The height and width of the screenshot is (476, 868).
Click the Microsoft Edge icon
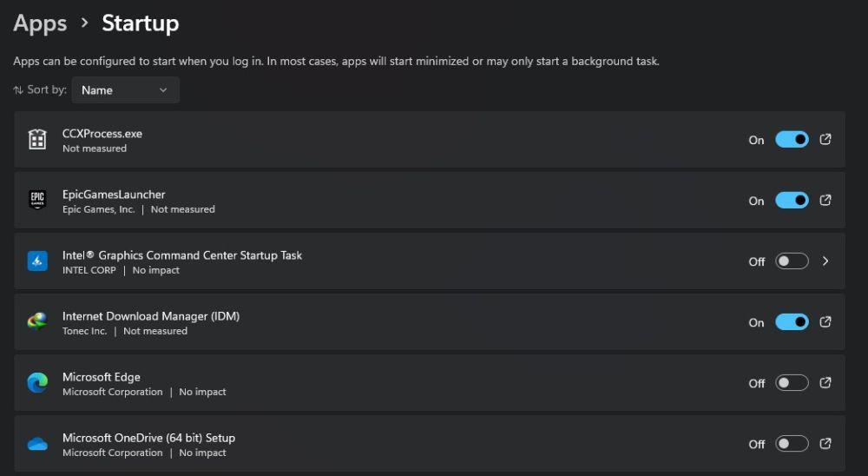click(x=37, y=382)
